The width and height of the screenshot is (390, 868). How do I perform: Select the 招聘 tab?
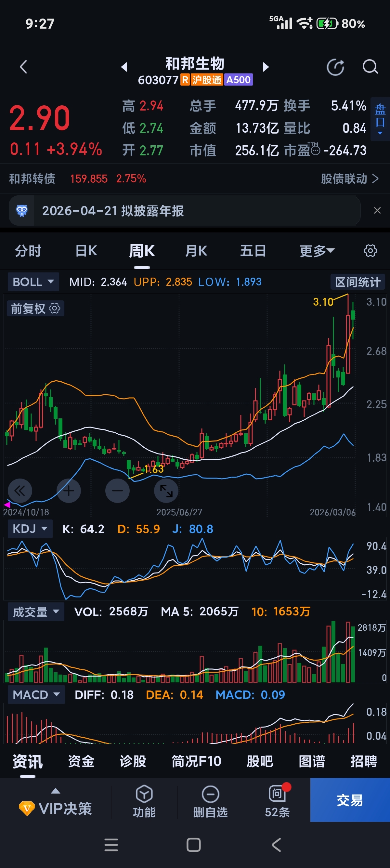(x=364, y=761)
